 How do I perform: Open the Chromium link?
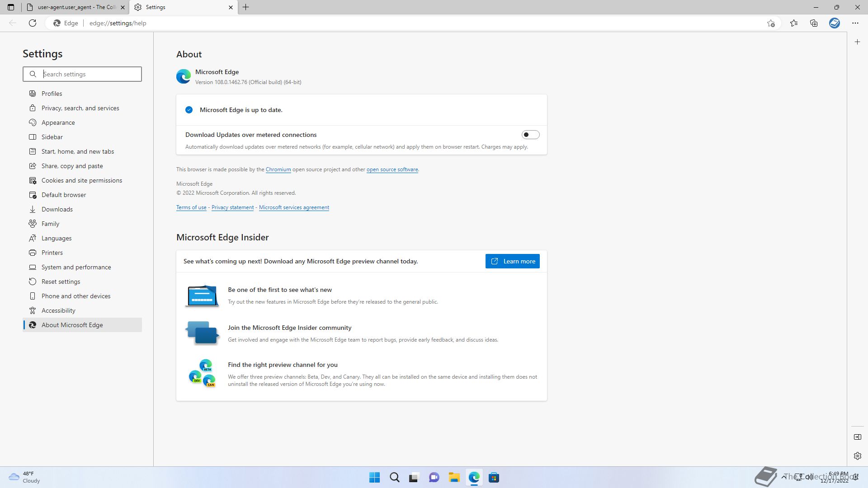point(278,169)
